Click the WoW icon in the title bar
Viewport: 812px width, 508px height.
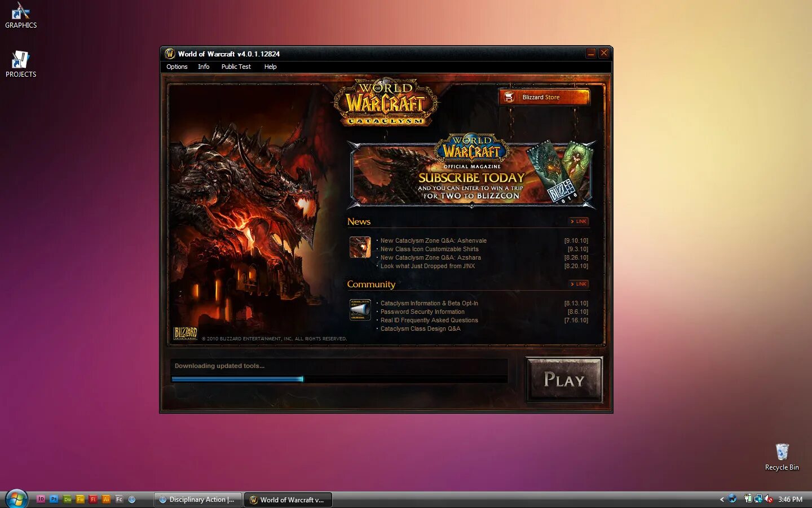(x=170, y=54)
